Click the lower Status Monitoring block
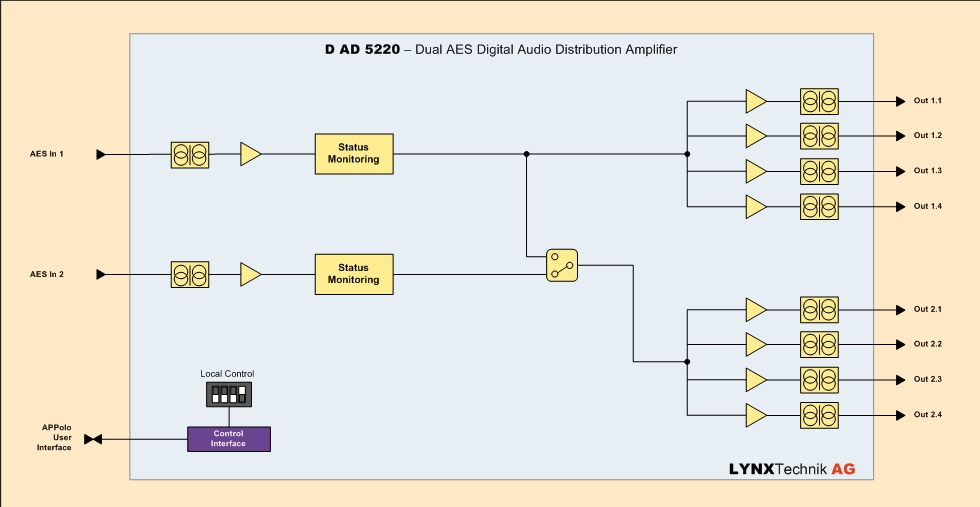 pyautogui.click(x=354, y=274)
